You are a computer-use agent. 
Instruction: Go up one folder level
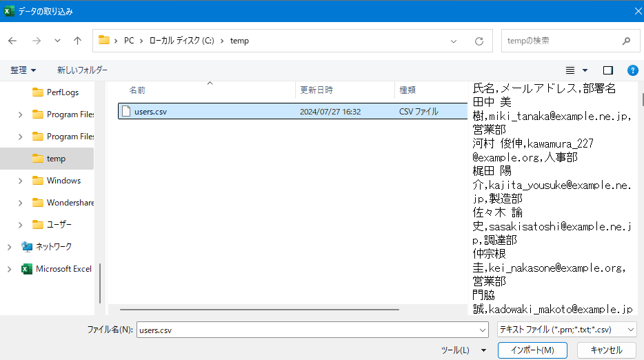pyautogui.click(x=78, y=41)
